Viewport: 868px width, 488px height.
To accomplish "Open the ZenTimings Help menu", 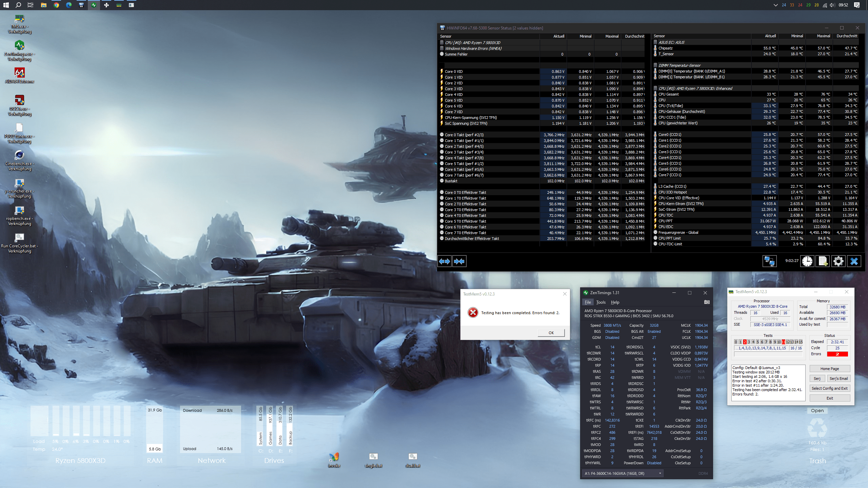I will pos(615,302).
